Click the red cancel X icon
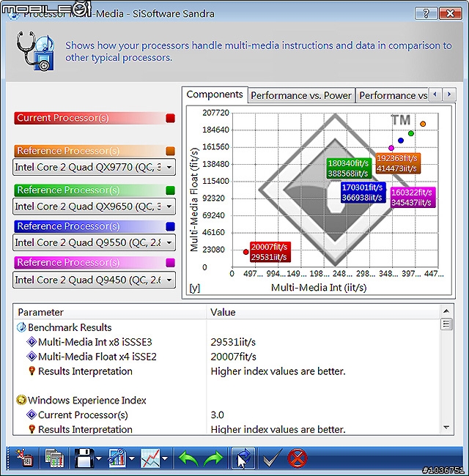The width and height of the screenshot is (469, 476). pos(297,458)
